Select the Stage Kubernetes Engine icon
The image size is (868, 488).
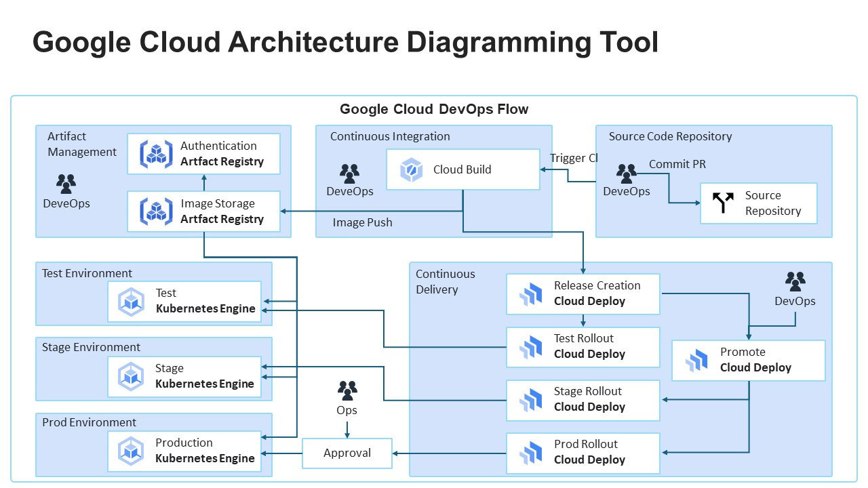(131, 376)
